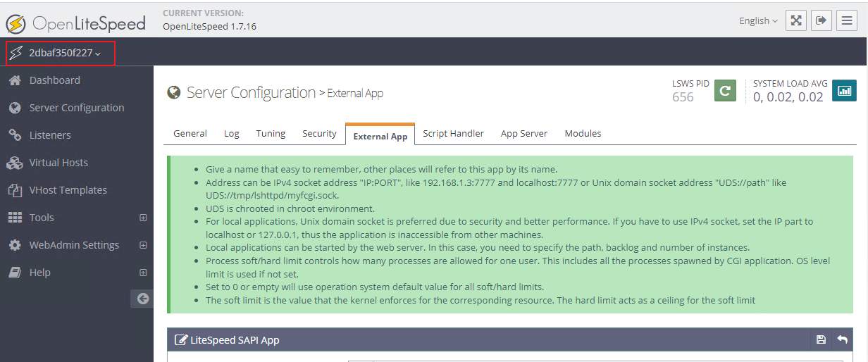Click the External App breadcrumb text
868x362 pixels.
coord(355,94)
